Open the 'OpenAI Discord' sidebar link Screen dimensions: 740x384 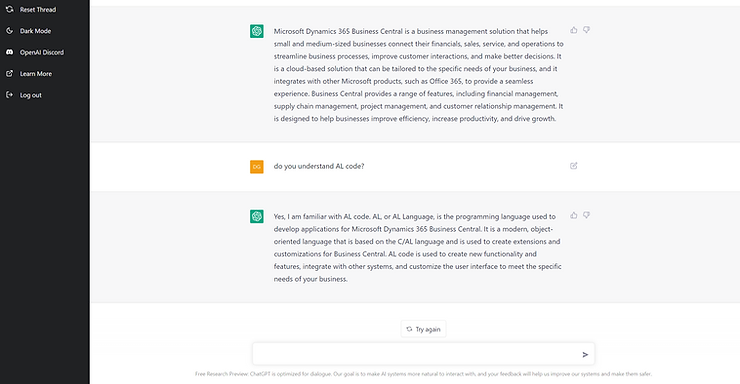[x=42, y=52]
